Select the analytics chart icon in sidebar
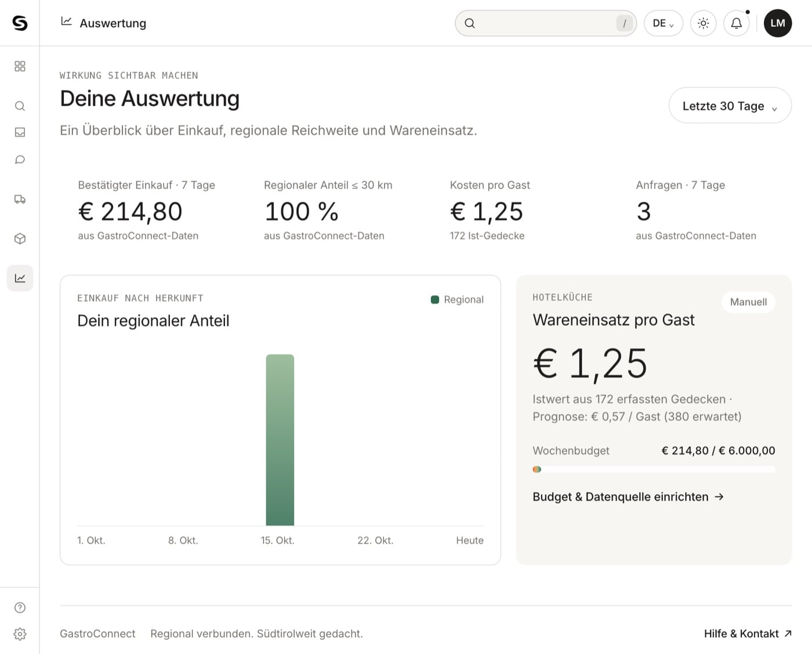The width and height of the screenshot is (812, 654). (x=20, y=278)
